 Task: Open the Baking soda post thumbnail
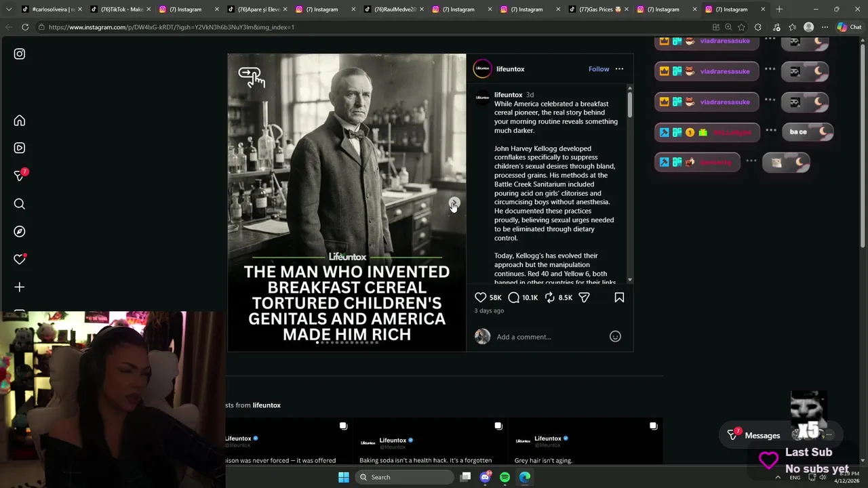(430, 443)
